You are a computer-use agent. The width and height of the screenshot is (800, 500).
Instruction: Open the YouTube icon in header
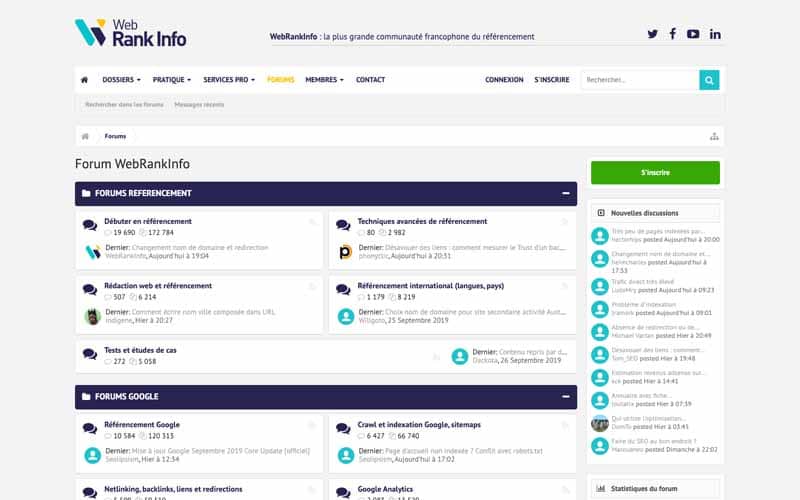[693, 34]
